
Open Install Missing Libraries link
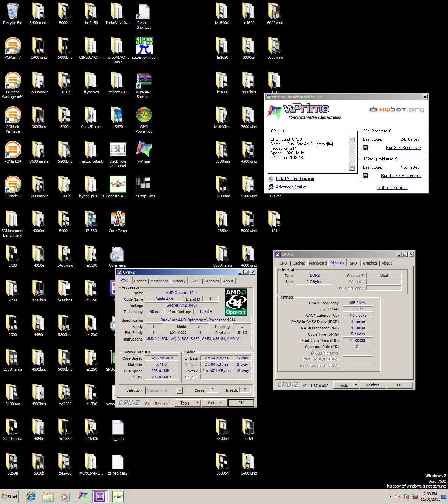tap(295, 178)
